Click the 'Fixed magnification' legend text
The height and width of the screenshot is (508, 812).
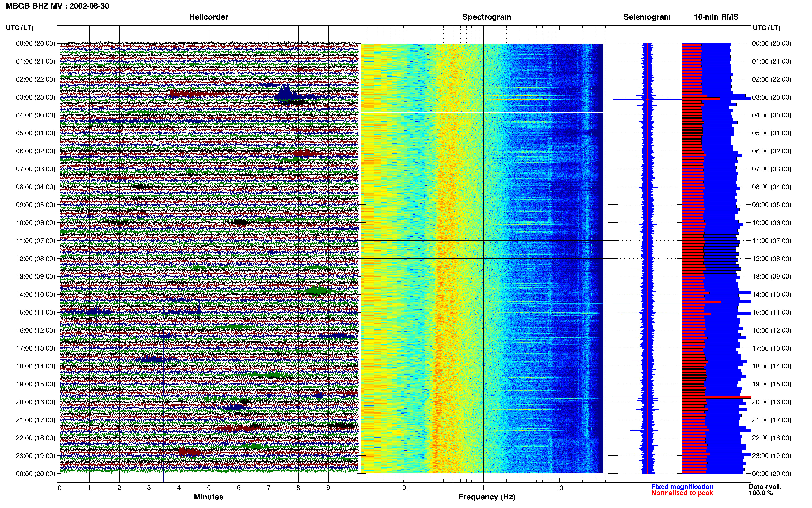682,486
